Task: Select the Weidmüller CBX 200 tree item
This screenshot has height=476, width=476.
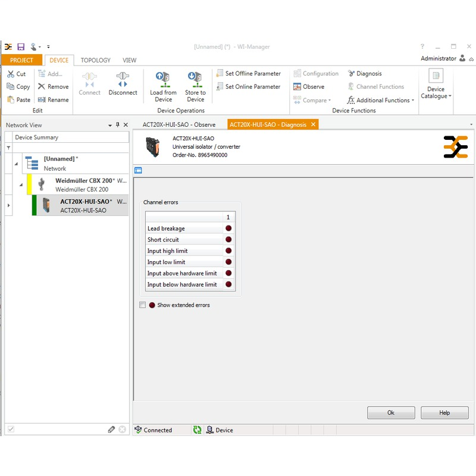Action: pyautogui.click(x=77, y=184)
